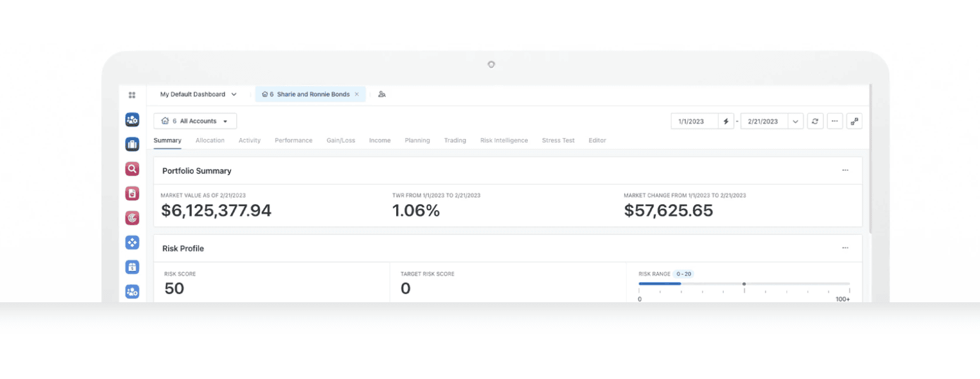Switch to the Gain/Loss tab

[341, 140]
